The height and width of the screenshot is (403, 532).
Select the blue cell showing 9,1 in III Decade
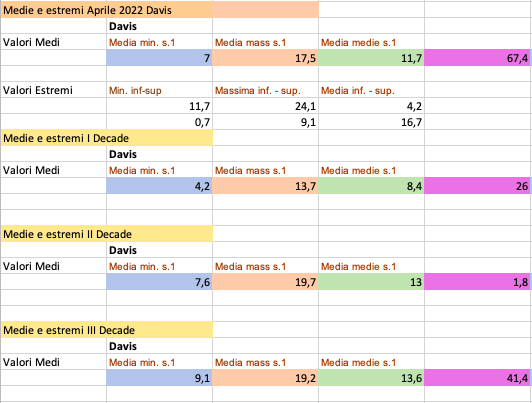[159, 378]
